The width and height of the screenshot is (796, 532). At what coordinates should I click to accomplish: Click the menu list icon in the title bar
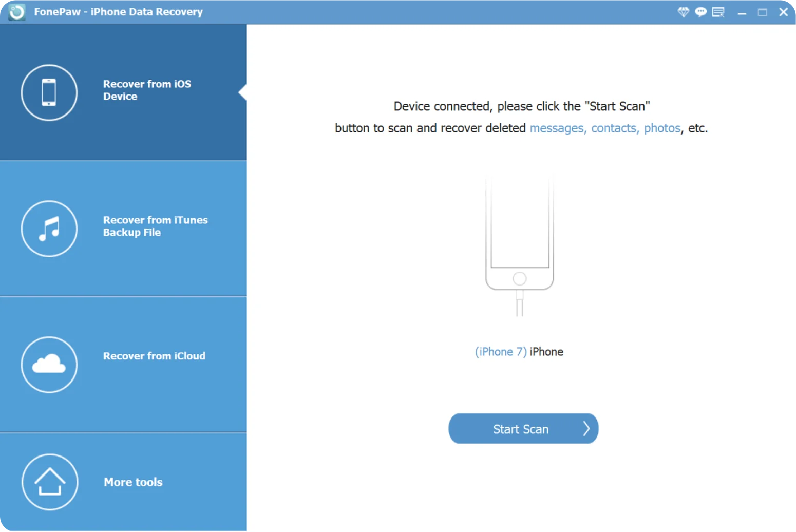tap(718, 11)
